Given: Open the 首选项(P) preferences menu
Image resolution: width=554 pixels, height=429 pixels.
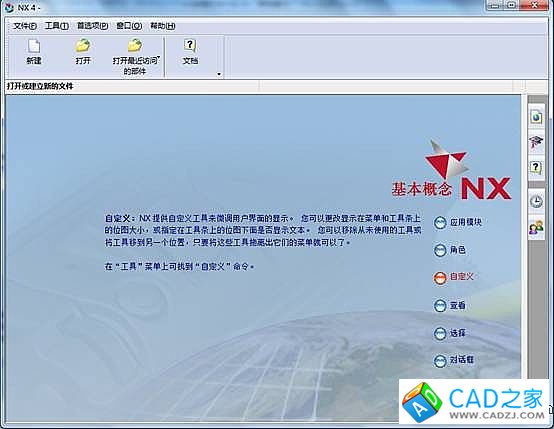Looking at the screenshot, I should pyautogui.click(x=93, y=26).
